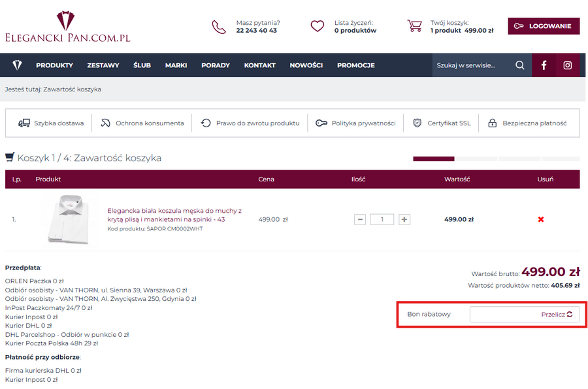This screenshot has width=588, height=389.
Task: Remove product with red X icon
Action: (541, 219)
